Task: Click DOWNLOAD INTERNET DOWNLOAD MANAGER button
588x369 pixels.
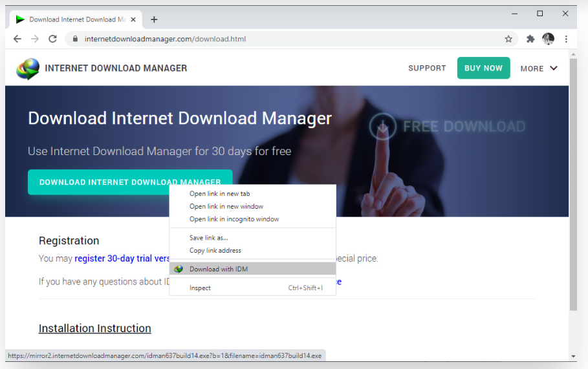Action: (x=130, y=182)
